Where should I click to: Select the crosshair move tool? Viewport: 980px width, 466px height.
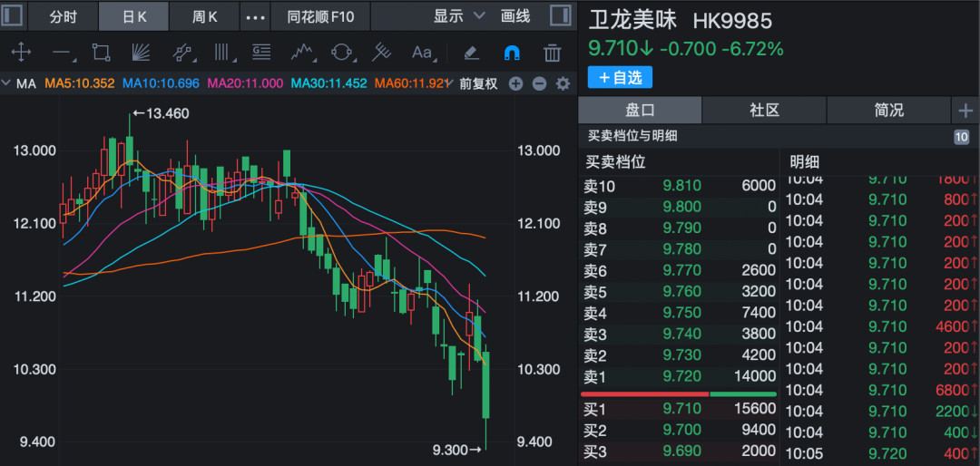[x=20, y=53]
